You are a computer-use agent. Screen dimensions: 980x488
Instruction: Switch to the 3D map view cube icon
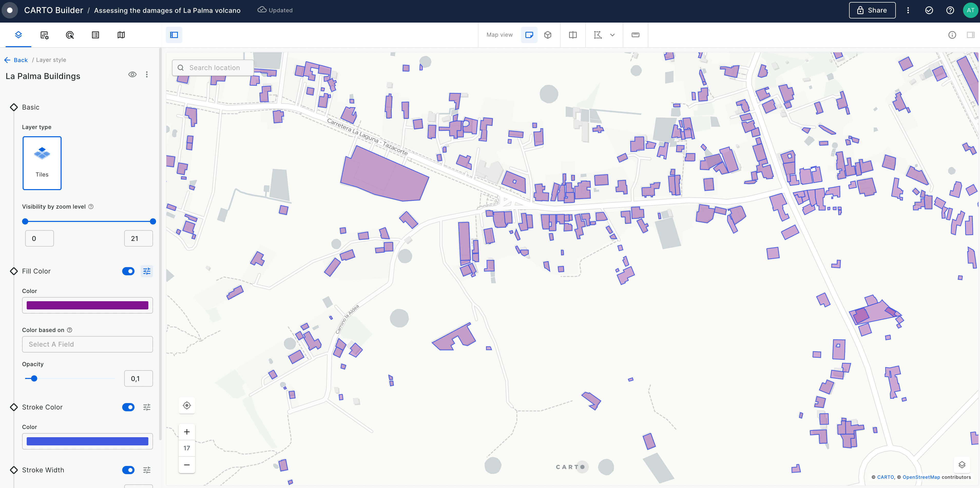[x=547, y=35]
